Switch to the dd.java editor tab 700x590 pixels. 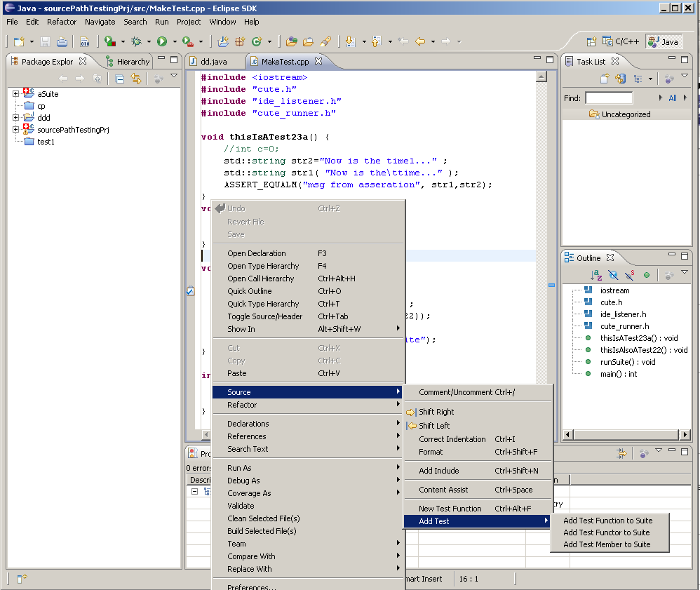[x=214, y=62]
